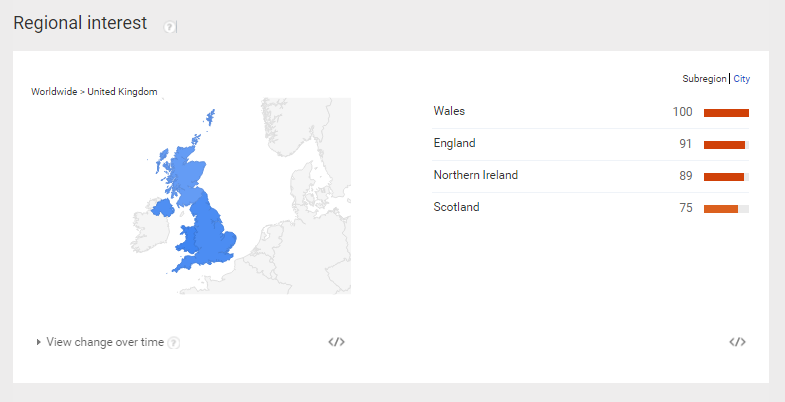Viewport: 785px width, 402px height.
Task: Click help icon beside View change over time
Action: coord(173,343)
